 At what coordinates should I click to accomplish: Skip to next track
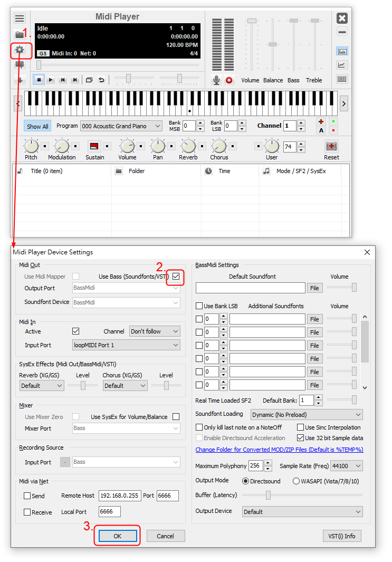point(74,80)
